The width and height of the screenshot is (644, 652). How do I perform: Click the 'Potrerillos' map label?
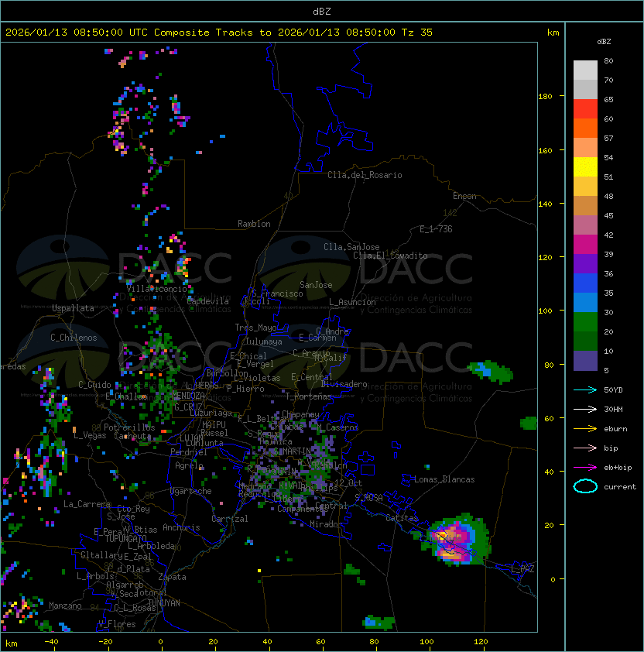pyautogui.click(x=129, y=427)
